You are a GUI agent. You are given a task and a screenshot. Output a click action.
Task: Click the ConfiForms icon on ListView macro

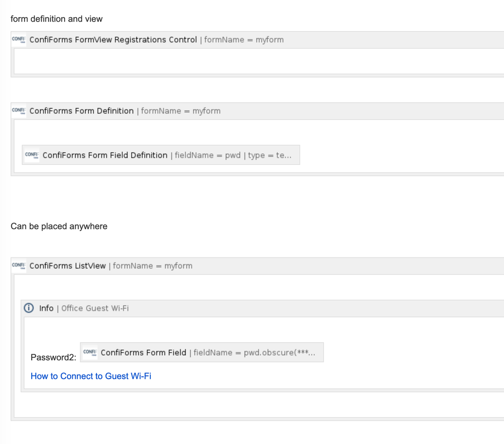(19, 266)
